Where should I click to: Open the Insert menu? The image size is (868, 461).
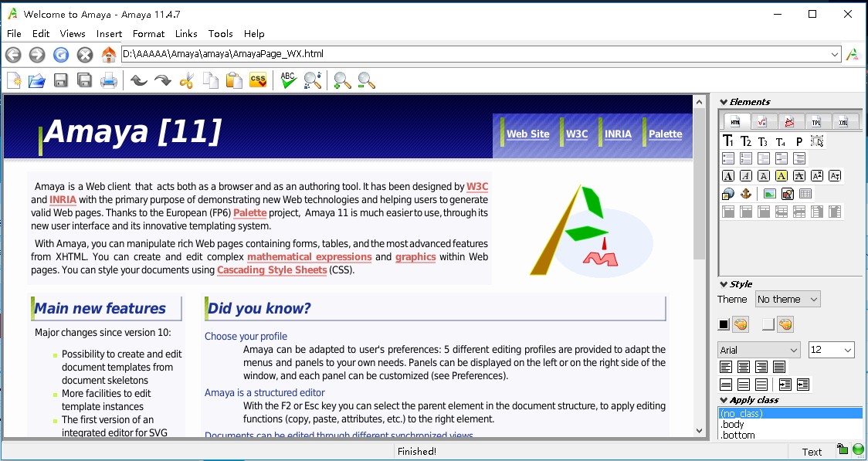pos(109,34)
